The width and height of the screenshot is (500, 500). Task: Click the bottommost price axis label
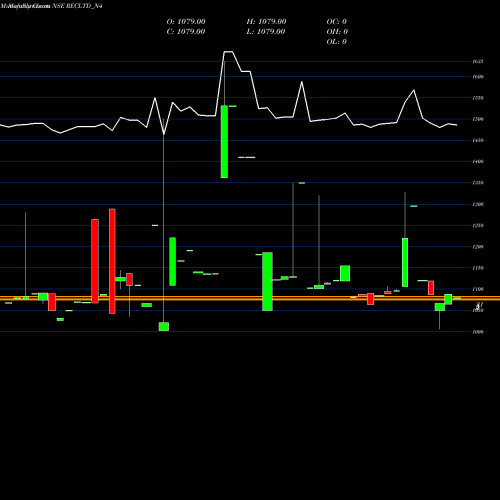478,332
